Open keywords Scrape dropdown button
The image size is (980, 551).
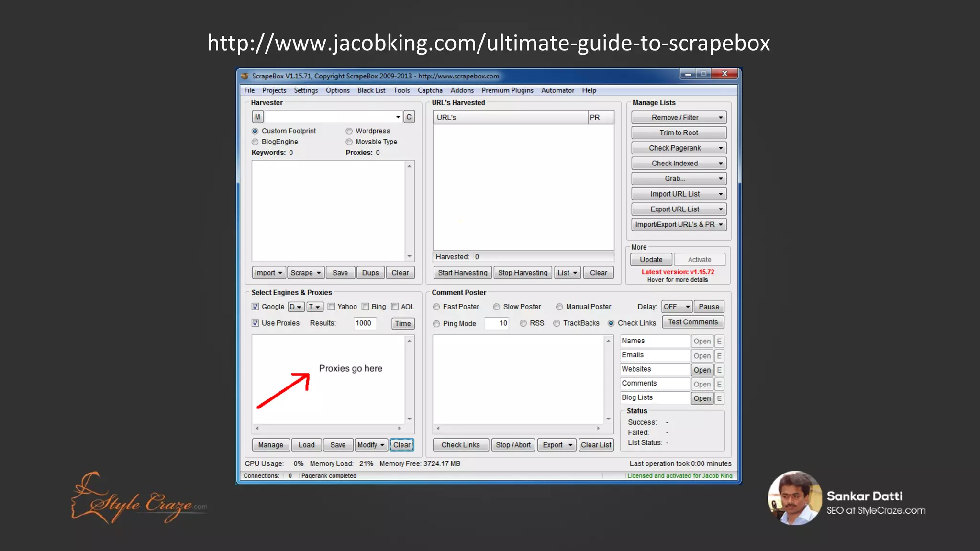[x=306, y=273]
